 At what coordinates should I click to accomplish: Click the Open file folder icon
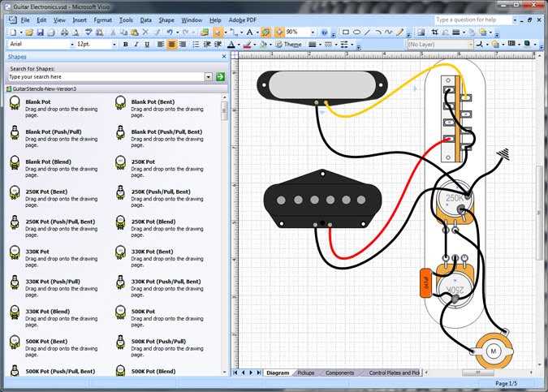click(29, 32)
